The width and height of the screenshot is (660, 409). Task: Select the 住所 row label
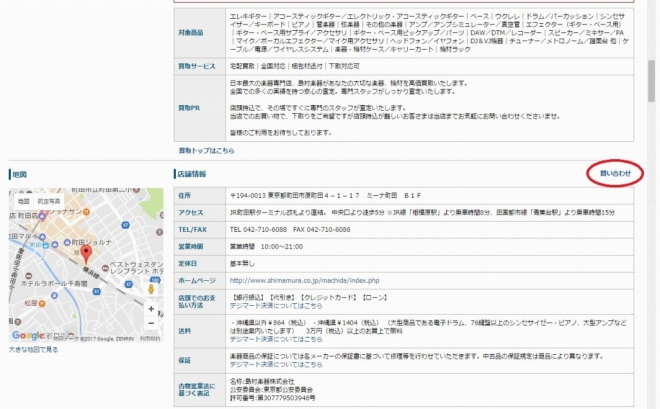pos(184,195)
